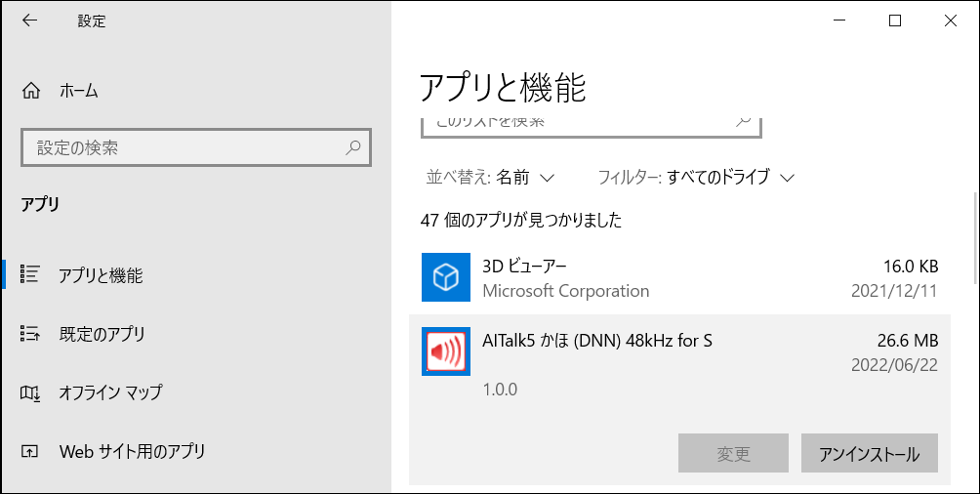This screenshot has width=980, height=494.
Task: Open オフライン マップ settings page
Action: pos(195,392)
